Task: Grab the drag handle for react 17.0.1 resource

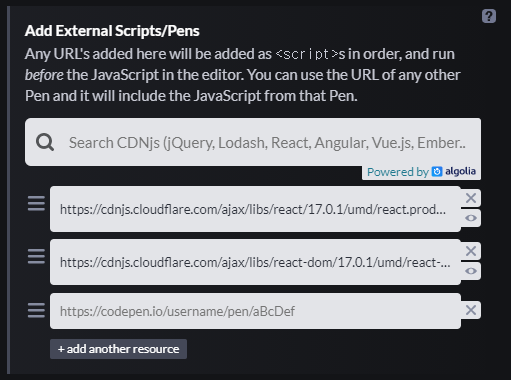Action: point(36,204)
